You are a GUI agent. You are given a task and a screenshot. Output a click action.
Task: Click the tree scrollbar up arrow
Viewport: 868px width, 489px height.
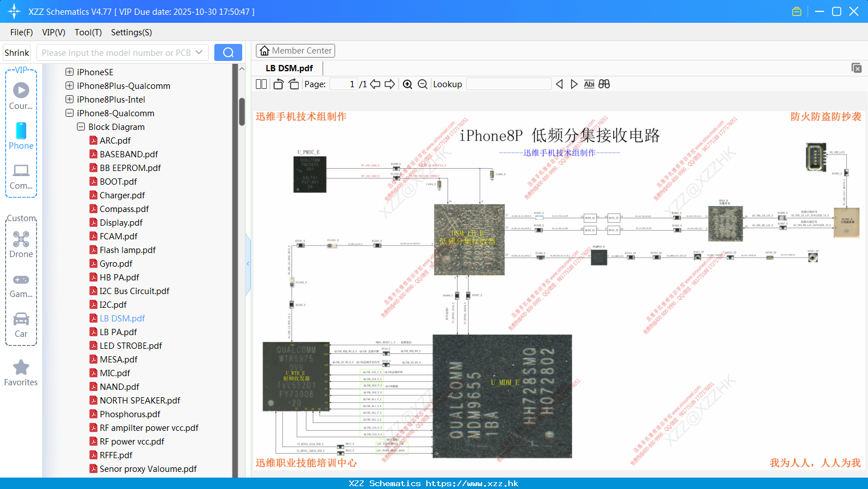pyautogui.click(x=242, y=69)
